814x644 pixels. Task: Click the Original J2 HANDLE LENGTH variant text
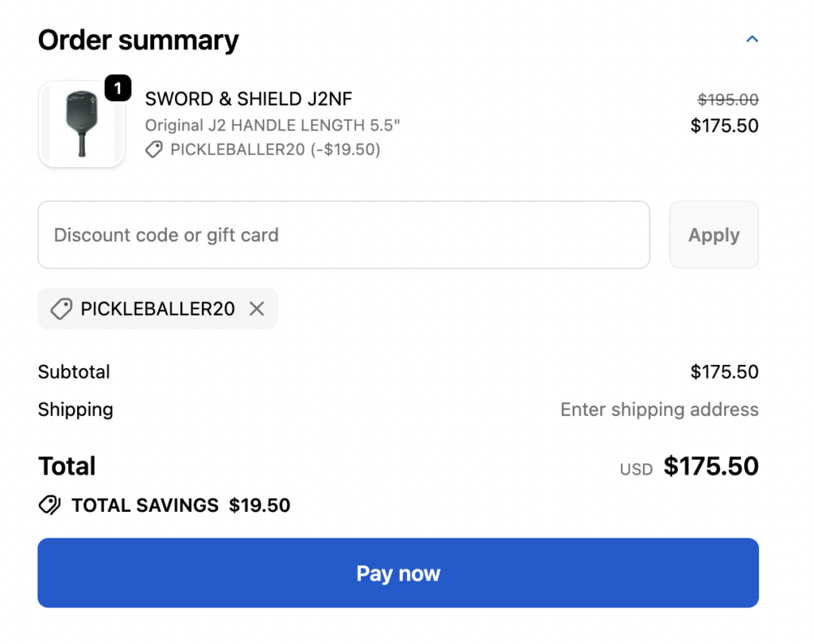(273, 126)
